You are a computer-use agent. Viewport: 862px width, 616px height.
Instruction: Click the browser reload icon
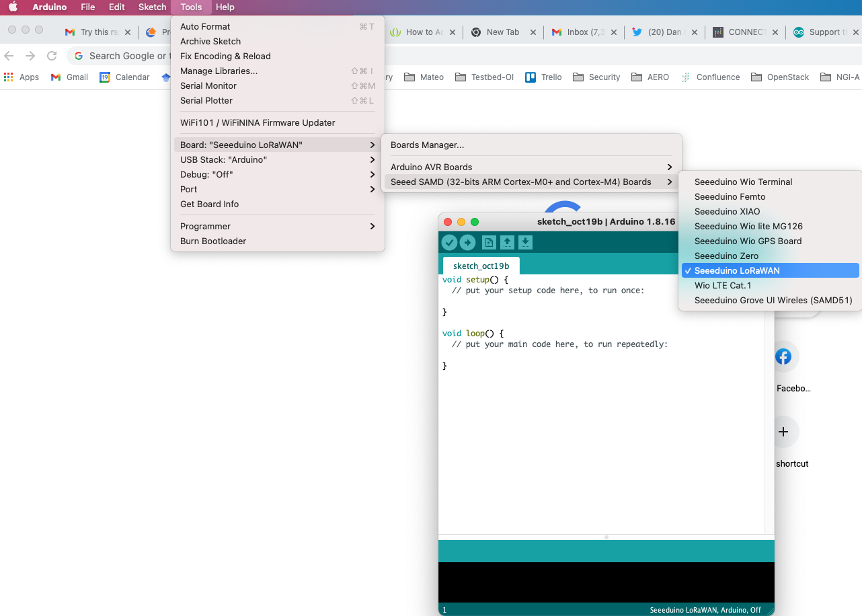[52, 56]
